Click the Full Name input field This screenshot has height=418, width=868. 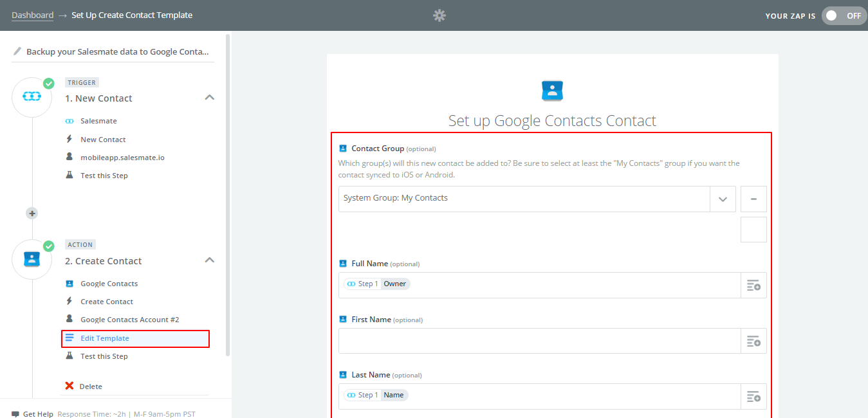coord(540,285)
